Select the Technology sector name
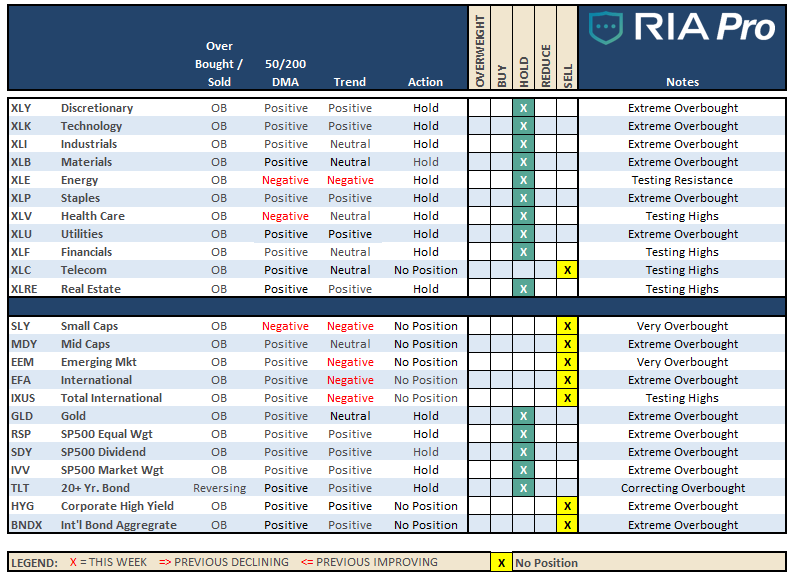Screen dimensions: 793x579 [x=92, y=126]
